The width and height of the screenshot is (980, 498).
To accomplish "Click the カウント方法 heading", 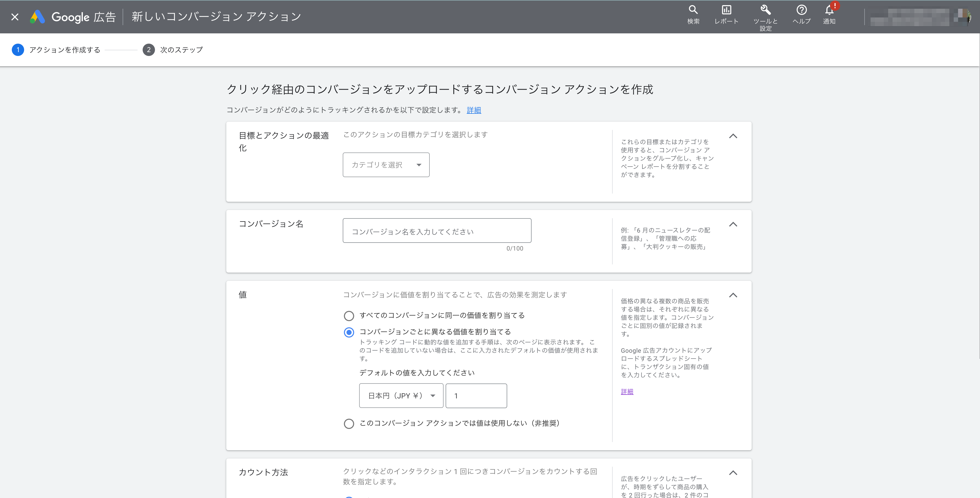I will (263, 473).
